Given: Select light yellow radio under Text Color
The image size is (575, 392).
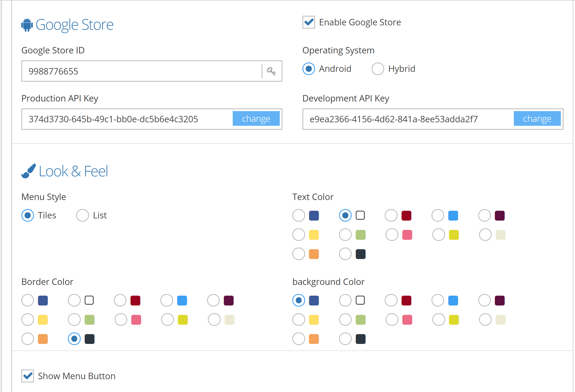Looking at the screenshot, I should (x=298, y=235).
